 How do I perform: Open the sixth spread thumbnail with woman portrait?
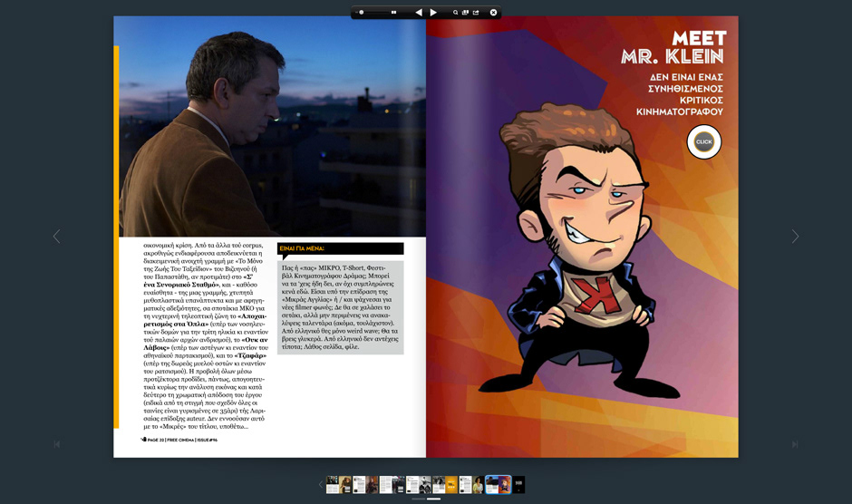(x=471, y=484)
